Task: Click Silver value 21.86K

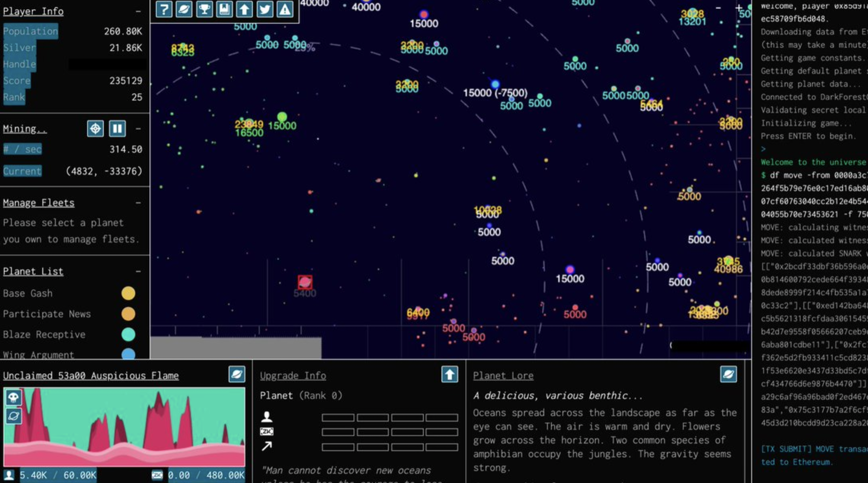Action: [x=126, y=48]
